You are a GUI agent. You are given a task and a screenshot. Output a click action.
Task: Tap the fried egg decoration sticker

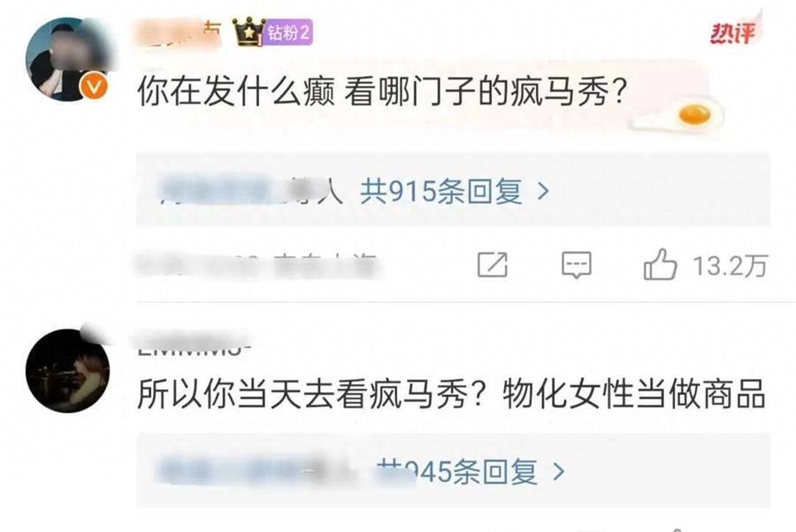coord(680,116)
